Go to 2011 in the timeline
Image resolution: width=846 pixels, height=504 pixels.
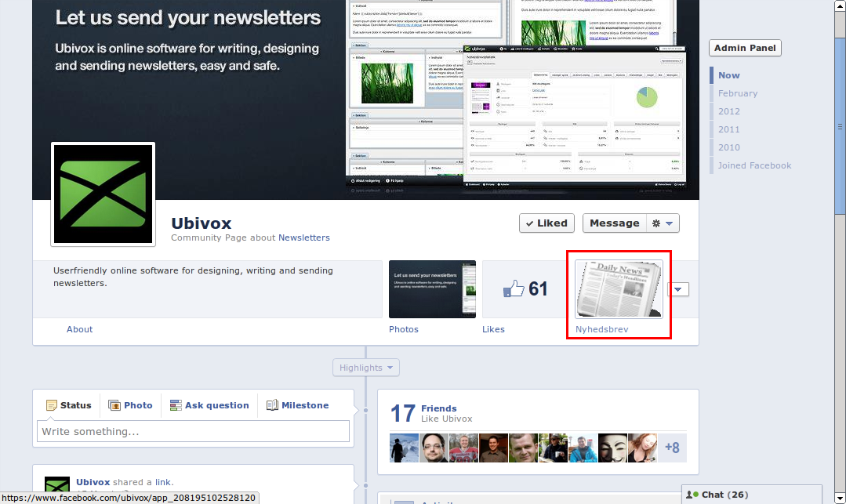pyautogui.click(x=728, y=129)
